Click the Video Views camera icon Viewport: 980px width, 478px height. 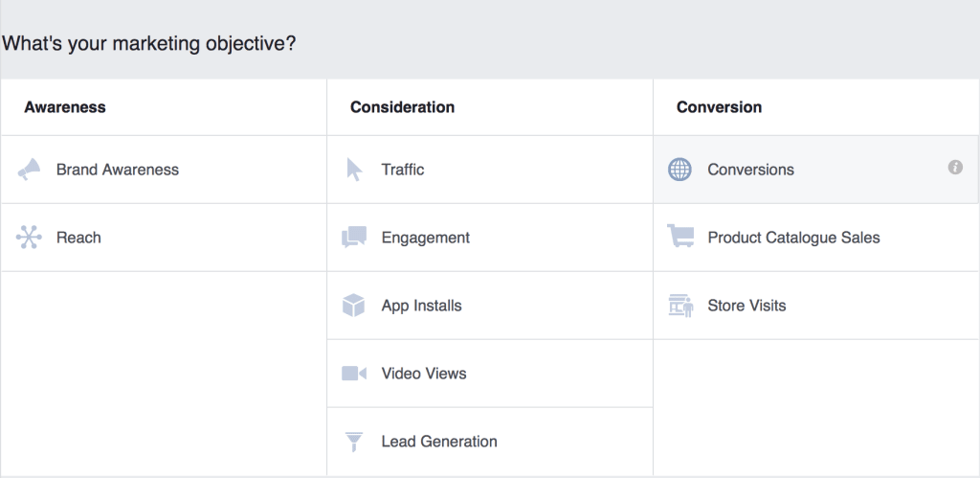[354, 374]
